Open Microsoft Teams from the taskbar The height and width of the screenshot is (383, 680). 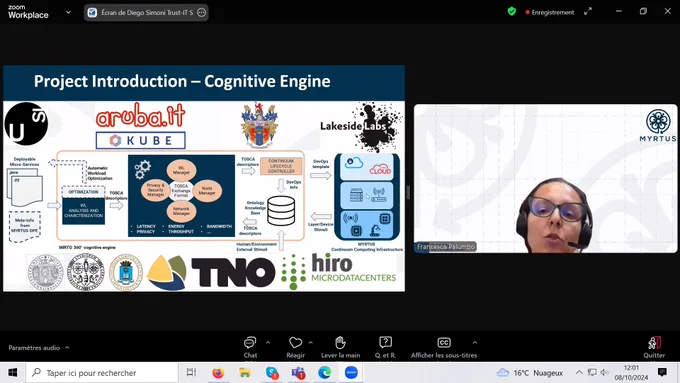[298, 373]
